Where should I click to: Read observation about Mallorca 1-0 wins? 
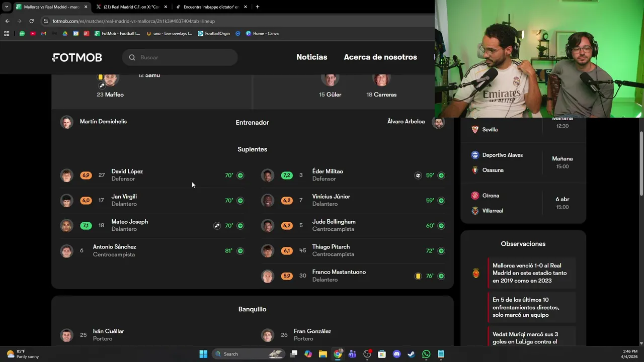point(531,273)
